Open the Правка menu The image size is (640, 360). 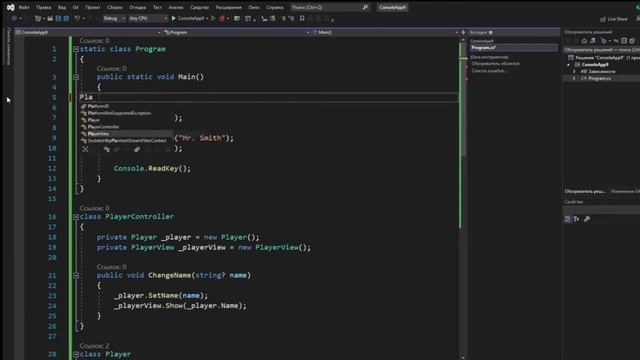click(x=44, y=7)
